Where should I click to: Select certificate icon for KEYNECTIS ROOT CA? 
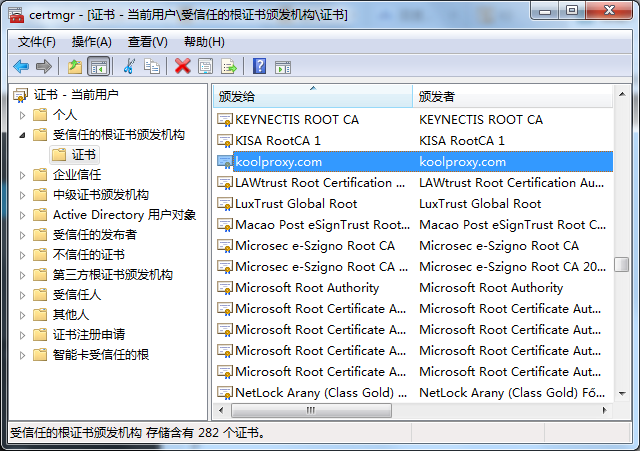point(225,120)
